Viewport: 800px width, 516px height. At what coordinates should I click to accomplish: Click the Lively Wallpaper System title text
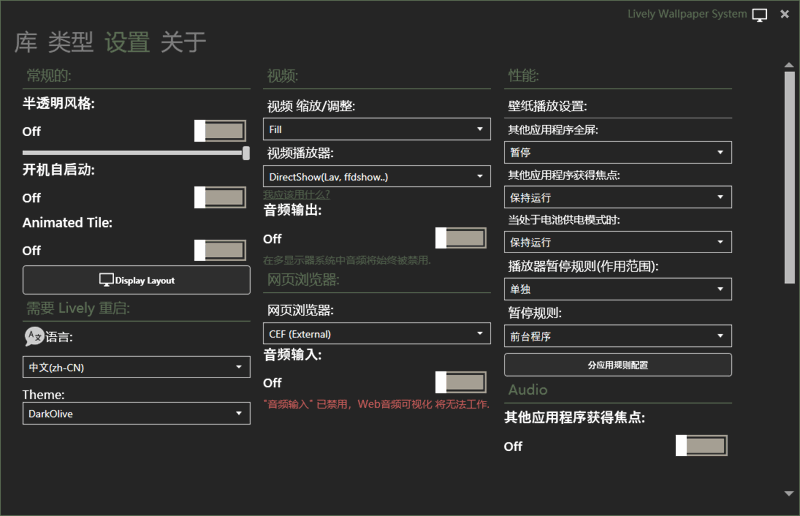coord(687,14)
